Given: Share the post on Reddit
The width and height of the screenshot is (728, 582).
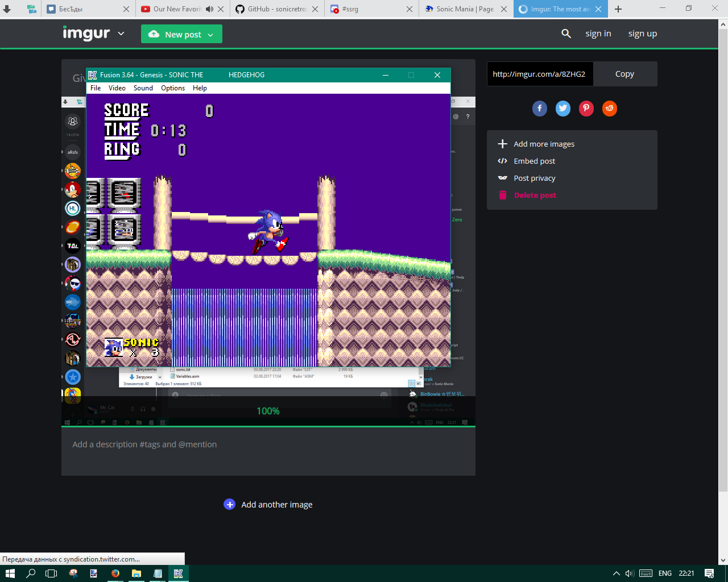Looking at the screenshot, I should pos(610,109).
